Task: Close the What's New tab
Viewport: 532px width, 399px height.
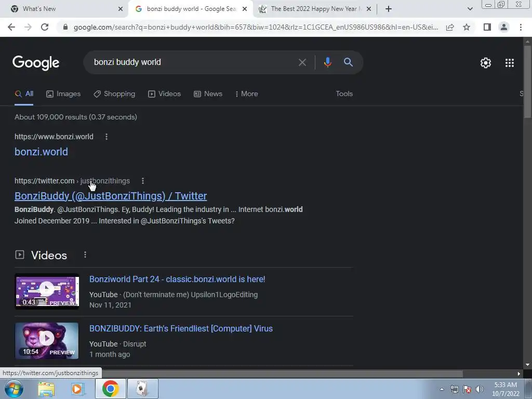Action: click(x=121, y=9)
